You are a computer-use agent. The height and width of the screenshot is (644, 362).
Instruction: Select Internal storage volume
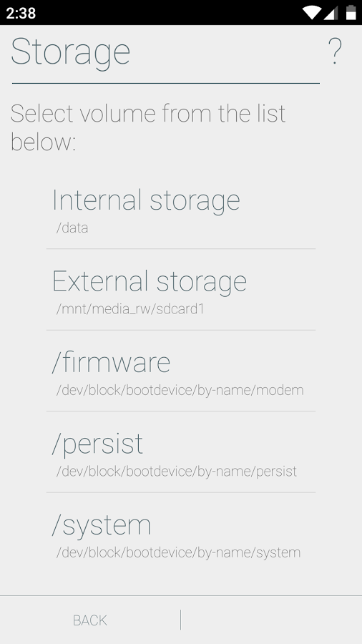pos(180,208)
